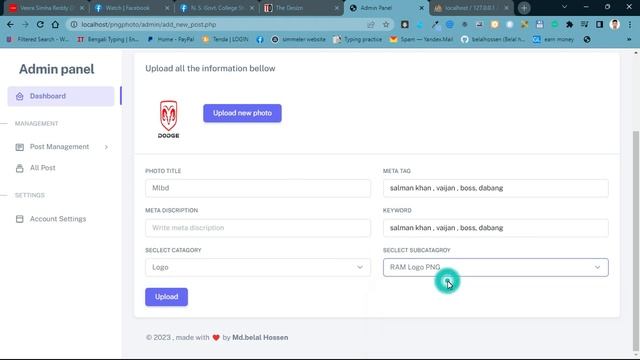Click the share icon in address bar

click(x=371, y=24)
